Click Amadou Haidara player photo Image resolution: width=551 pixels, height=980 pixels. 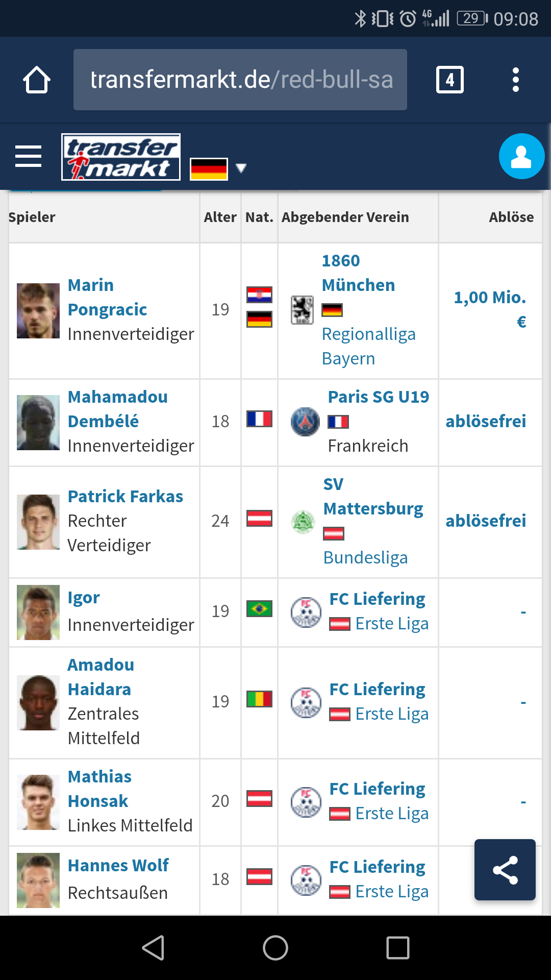38,703
